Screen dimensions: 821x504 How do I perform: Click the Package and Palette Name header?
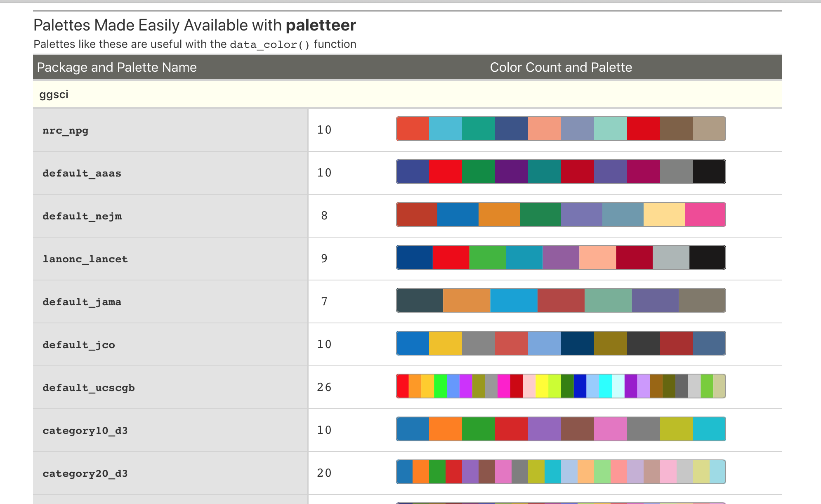(117, 67)
